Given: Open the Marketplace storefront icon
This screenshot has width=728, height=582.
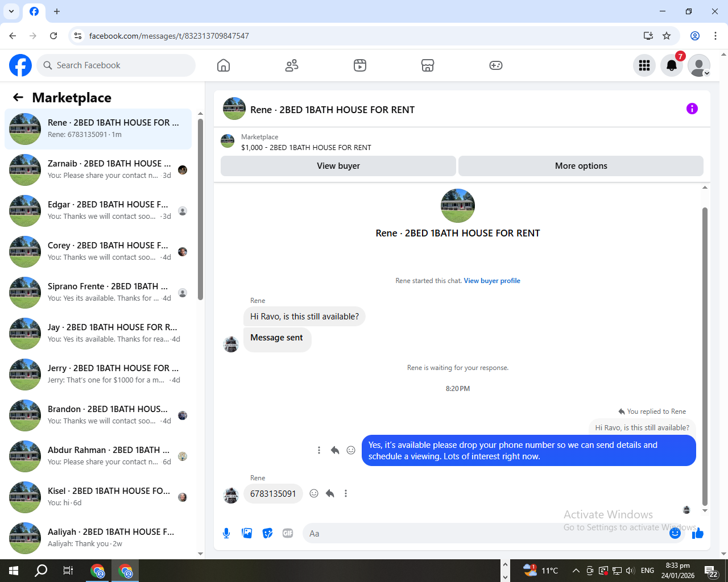Looking at the screenshot, I should pos(428,65).
